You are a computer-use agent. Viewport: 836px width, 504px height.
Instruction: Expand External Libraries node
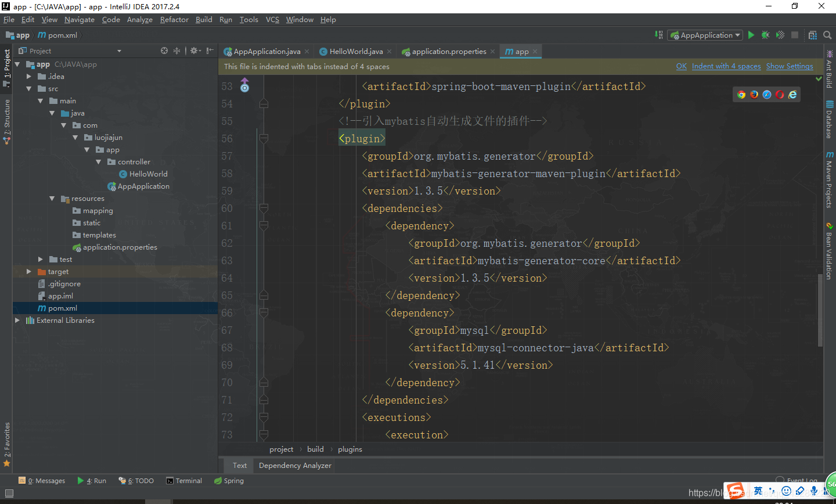coord(17,320)
